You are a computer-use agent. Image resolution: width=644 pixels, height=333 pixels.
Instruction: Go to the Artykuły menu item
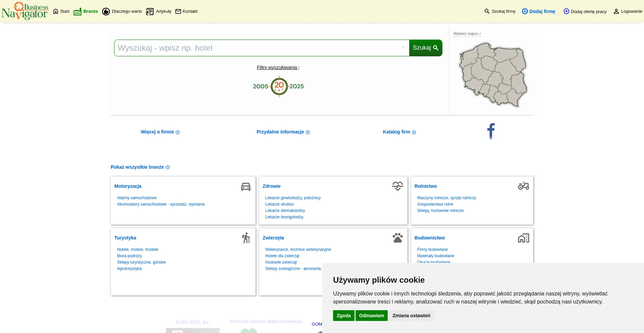pos(159,11)
